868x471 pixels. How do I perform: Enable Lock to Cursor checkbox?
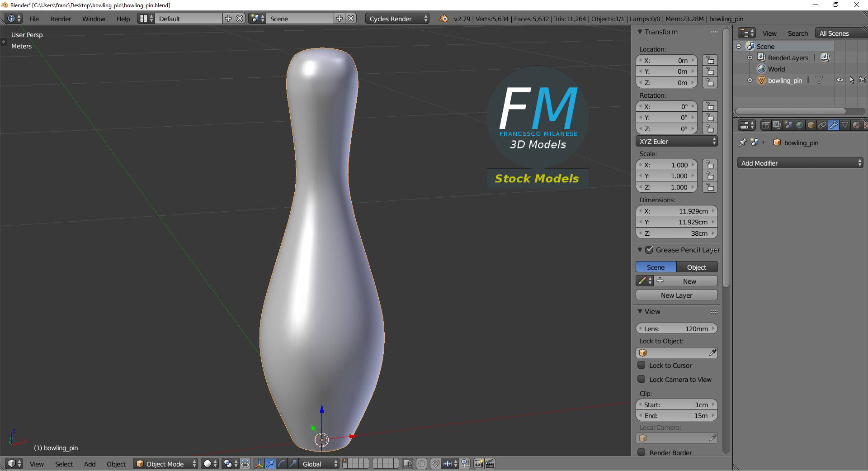(x=641, y=365)
